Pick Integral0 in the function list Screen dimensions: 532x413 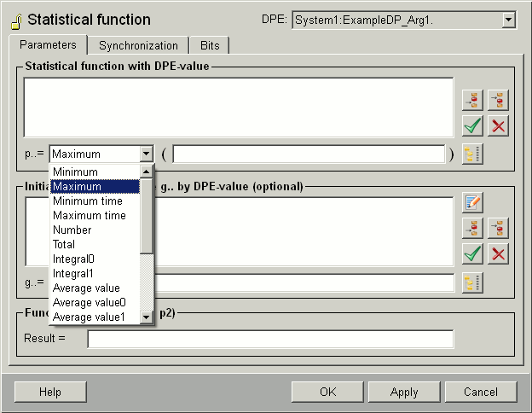(73, 259)
